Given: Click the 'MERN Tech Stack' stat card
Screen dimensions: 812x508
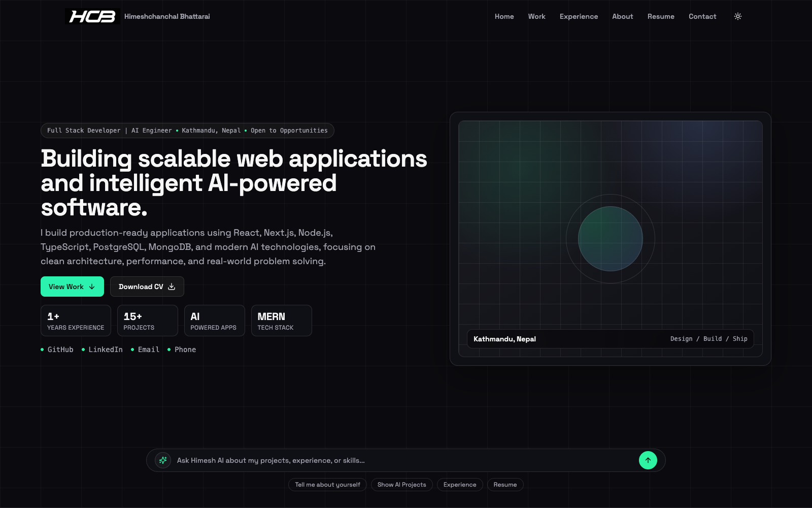Looking at the screenshot, I should (x=282, y=321).
